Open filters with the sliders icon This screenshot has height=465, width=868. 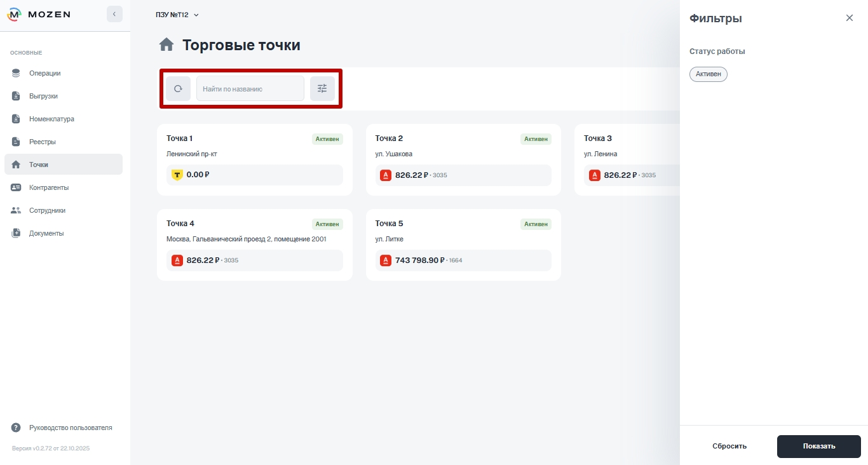(322, 89)
